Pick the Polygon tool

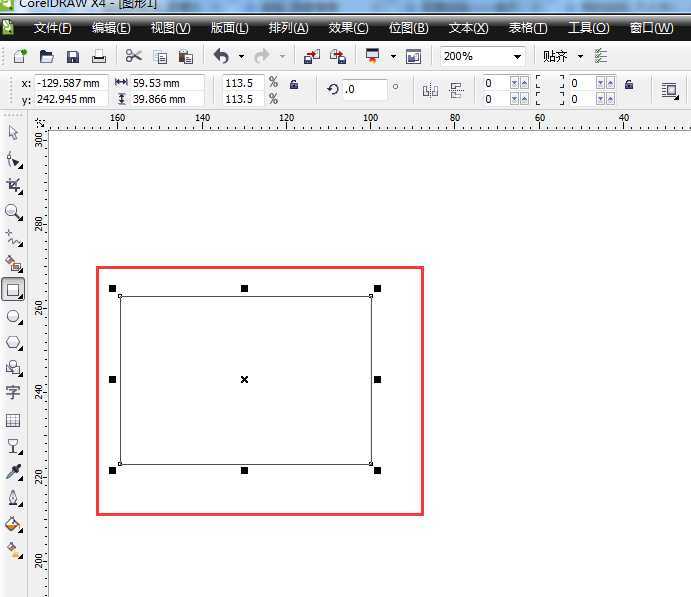click(13, 342)
